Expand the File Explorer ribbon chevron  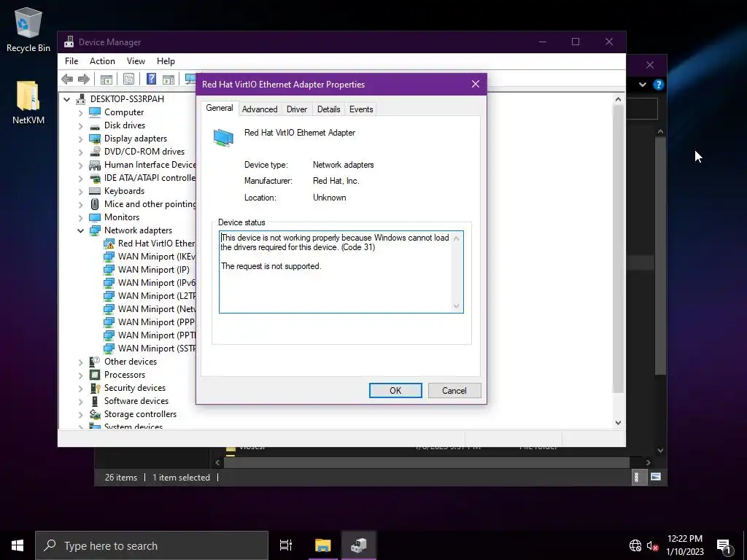[x=643, y=85]
